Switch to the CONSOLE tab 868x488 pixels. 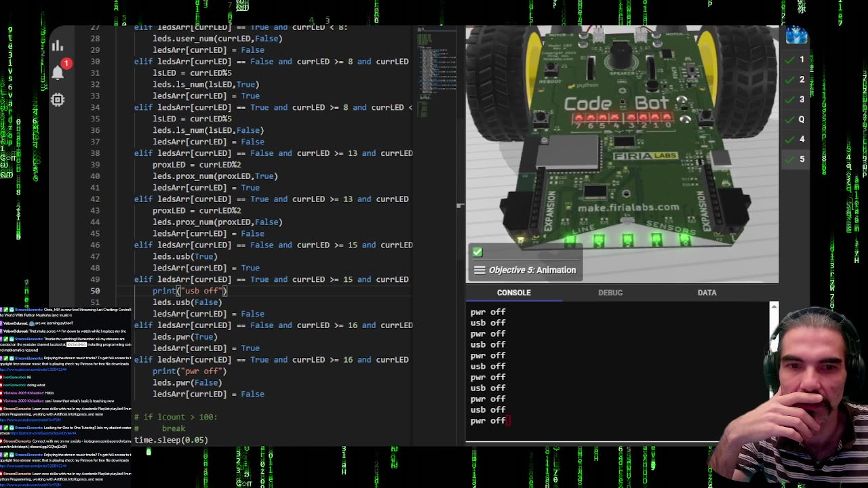pyautogui.click(x=514, y=293)
